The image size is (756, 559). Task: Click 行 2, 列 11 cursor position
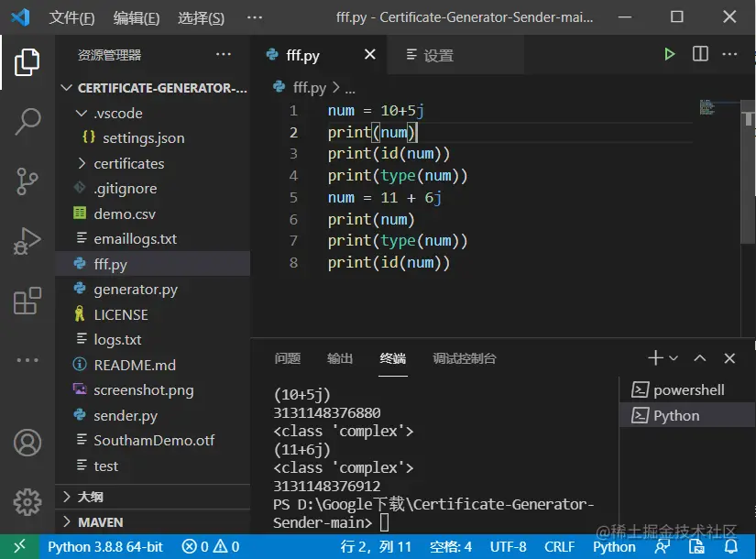[376, 546]
